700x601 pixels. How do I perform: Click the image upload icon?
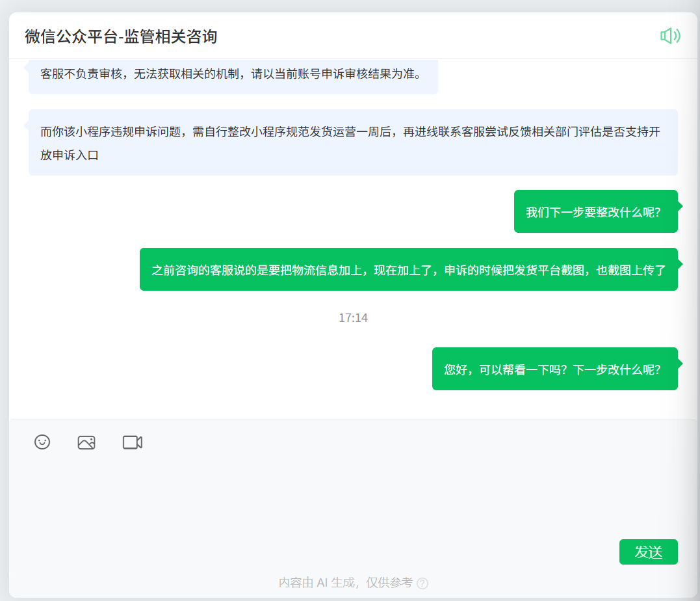(86, 442)
